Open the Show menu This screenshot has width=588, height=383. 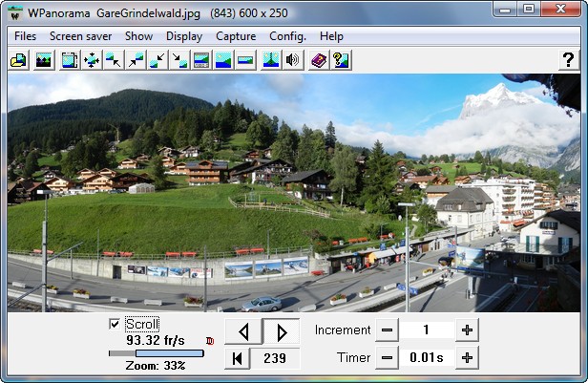pyautogui.click(x=138, y=36)
